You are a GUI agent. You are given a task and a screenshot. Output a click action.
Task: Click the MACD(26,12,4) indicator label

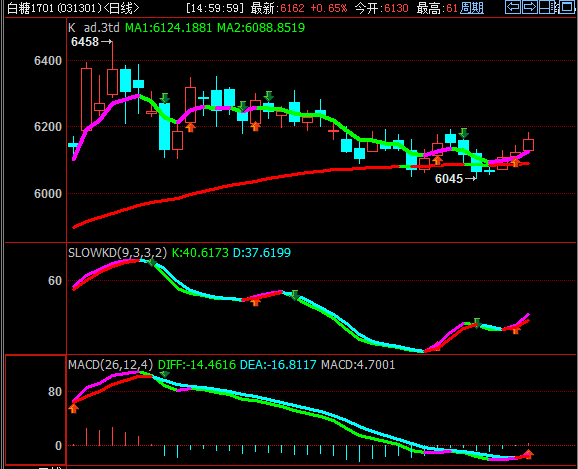(x=110, y=365)
